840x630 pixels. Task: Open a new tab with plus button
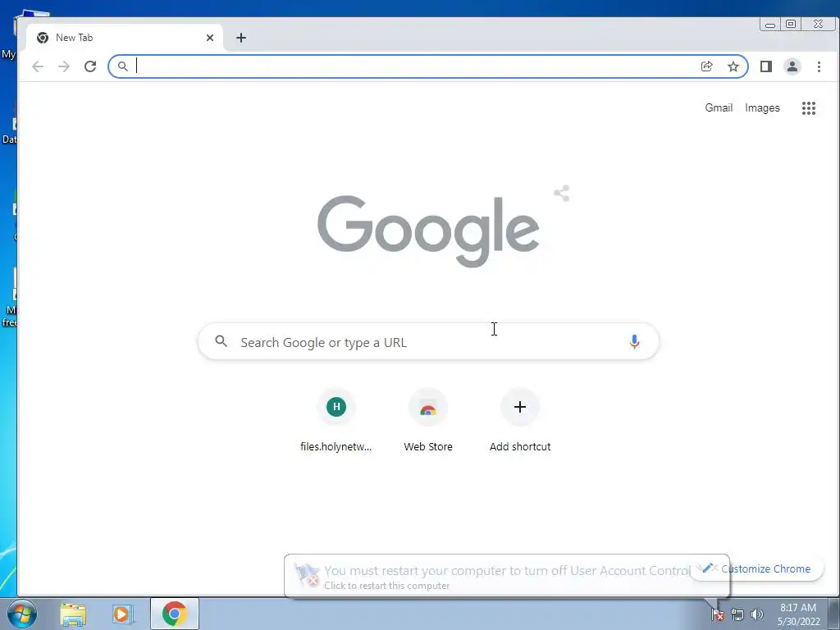pos(241,38)
